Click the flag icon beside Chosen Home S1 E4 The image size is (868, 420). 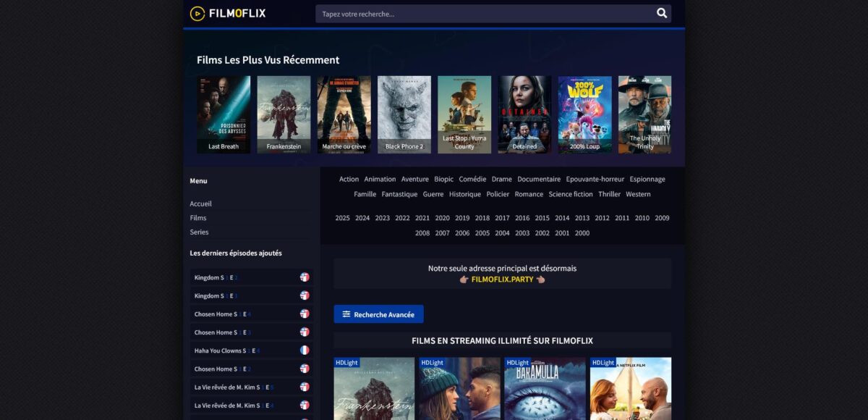[305, 314]
